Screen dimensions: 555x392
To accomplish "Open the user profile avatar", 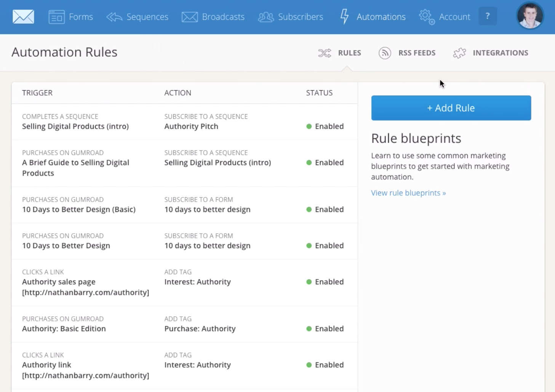I will pos(530,16).
